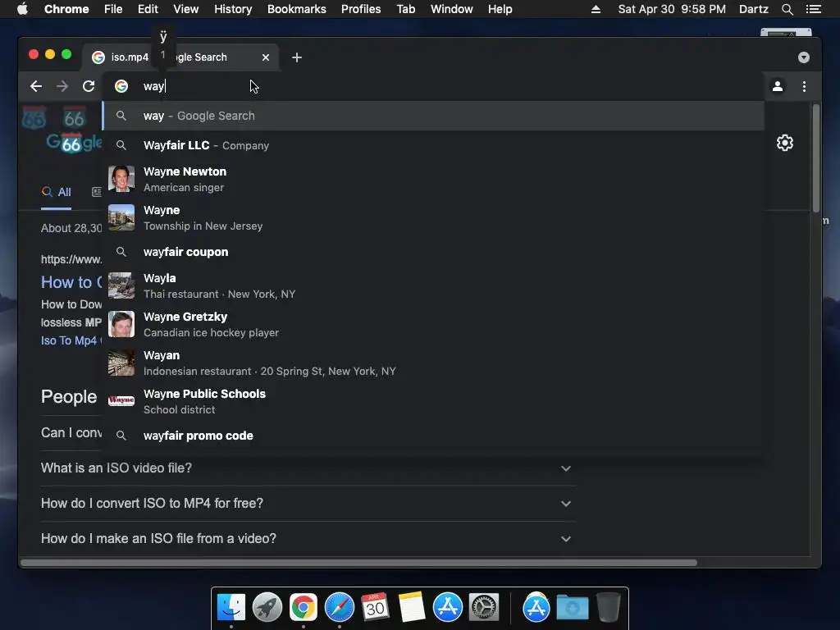Close the iso.mp4 Google Search tab
Image resolution: width=840 pixels, height=630 pixels.
click(x=266, y=57)
